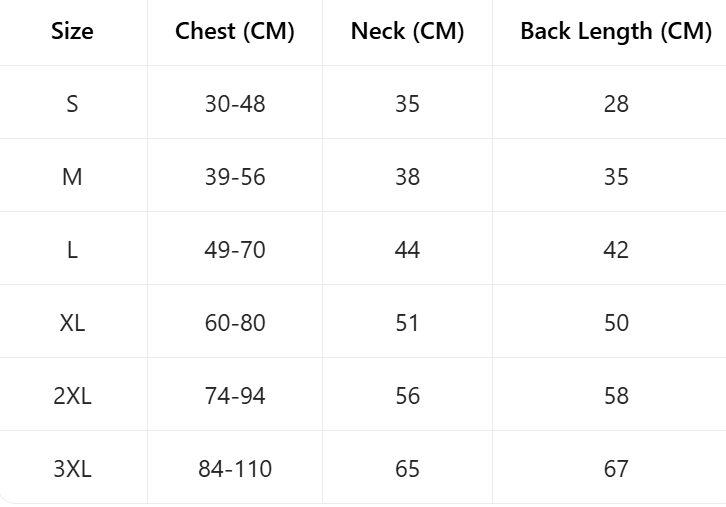Click the Size column header
Screen dimensions: 726x507
[72, 31]
